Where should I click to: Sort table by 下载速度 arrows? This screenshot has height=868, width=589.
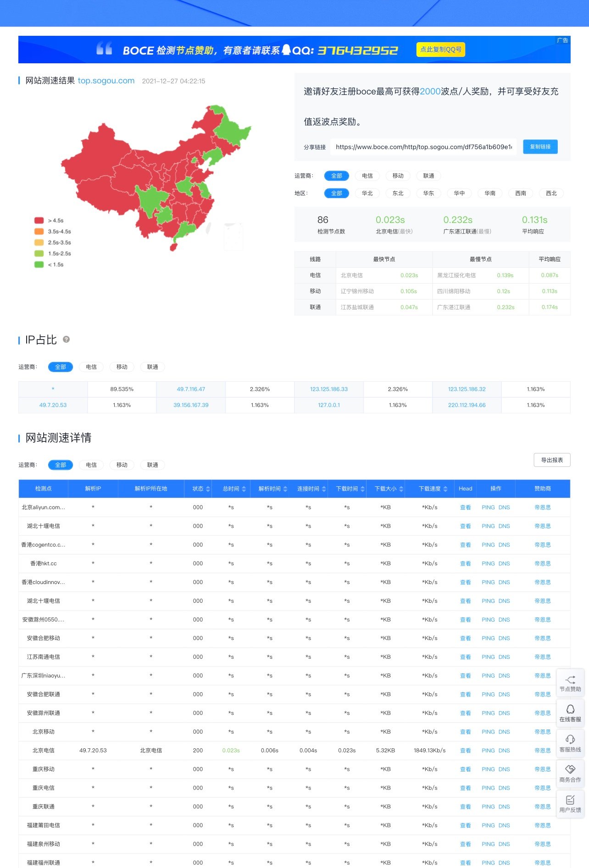coord(445,489)
